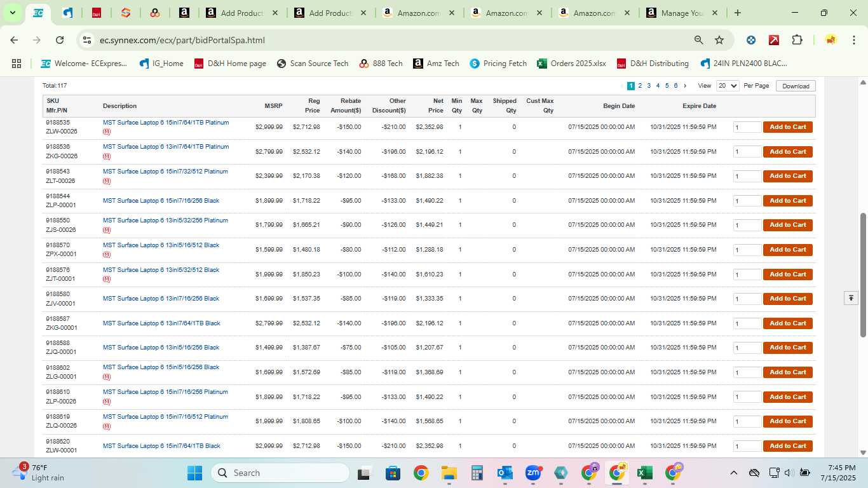Viewport: 868px width, 488px height.
Task: Reload the page with the refresh icon
Action: 60,40
